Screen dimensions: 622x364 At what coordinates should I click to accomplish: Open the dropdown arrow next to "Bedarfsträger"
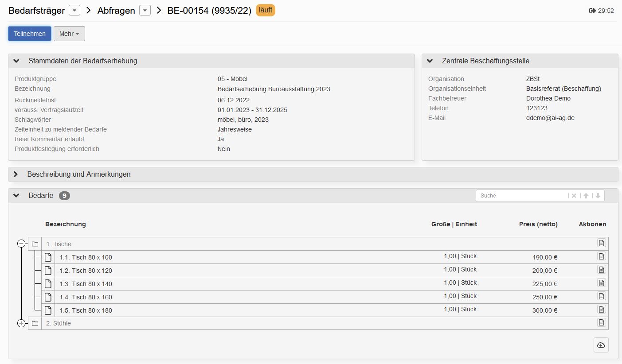[x=74, y=10]
